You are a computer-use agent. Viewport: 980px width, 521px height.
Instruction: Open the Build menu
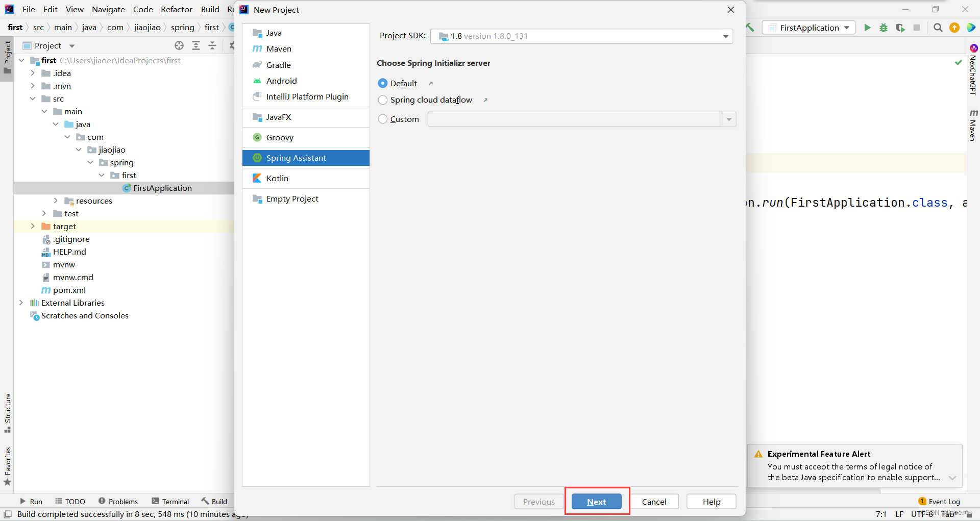[x=210, y=9]
